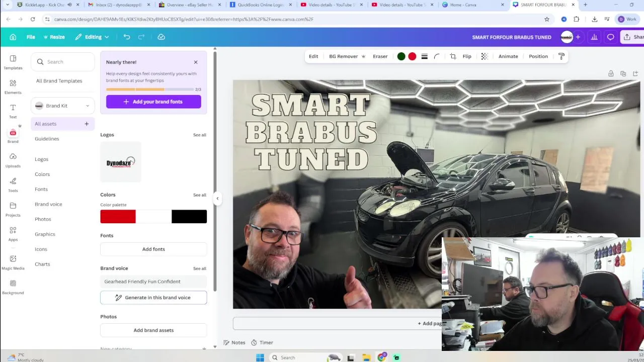644x362 pixels.
Task: Add page icon above canvas
Action: point(635,73)
